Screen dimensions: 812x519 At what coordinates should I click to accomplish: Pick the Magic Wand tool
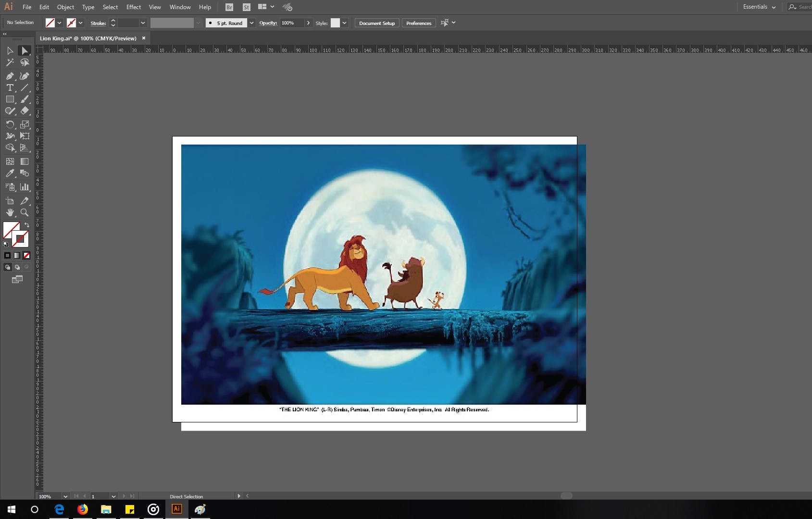coord(10,62)
